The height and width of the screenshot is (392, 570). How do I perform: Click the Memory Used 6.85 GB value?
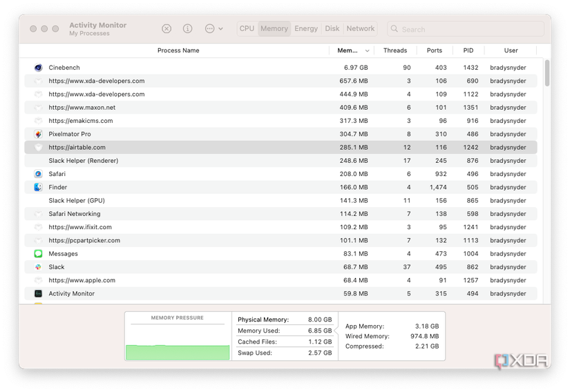[x=320, y=331]
